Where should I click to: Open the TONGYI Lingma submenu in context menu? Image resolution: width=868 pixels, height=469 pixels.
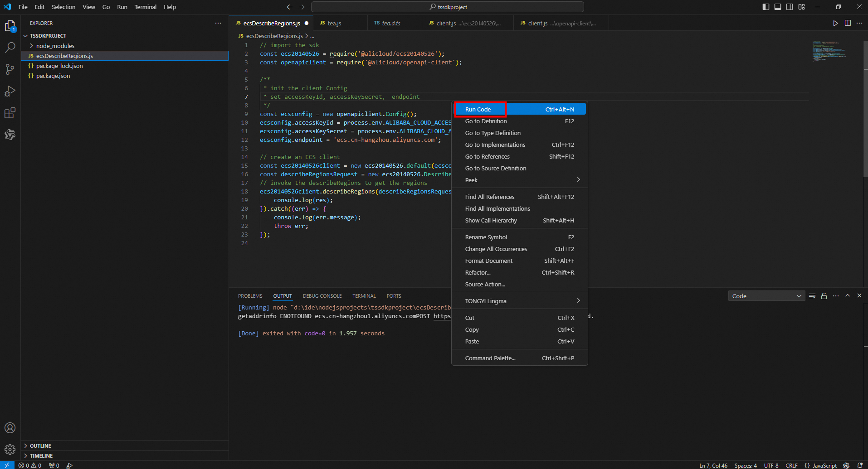click(520, 301)
